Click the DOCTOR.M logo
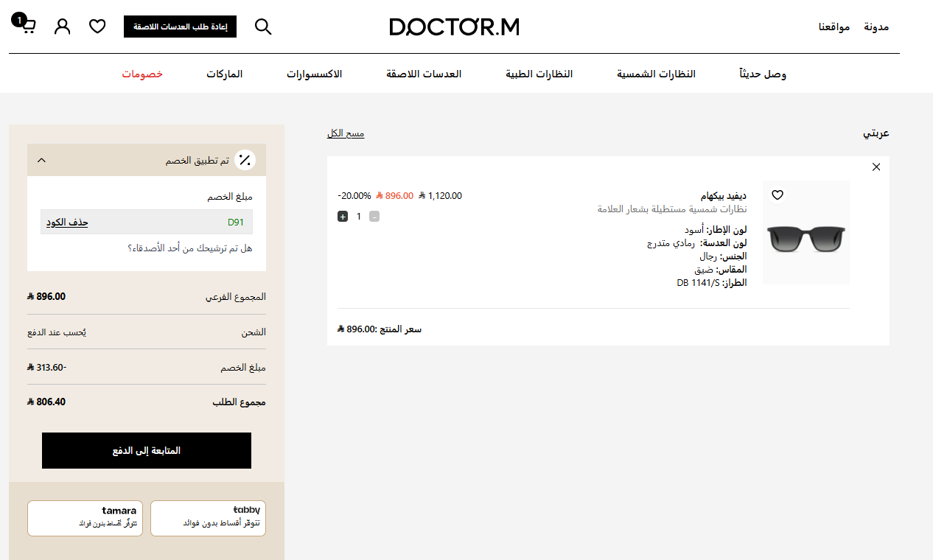933x560 pixels. point(454,27)
